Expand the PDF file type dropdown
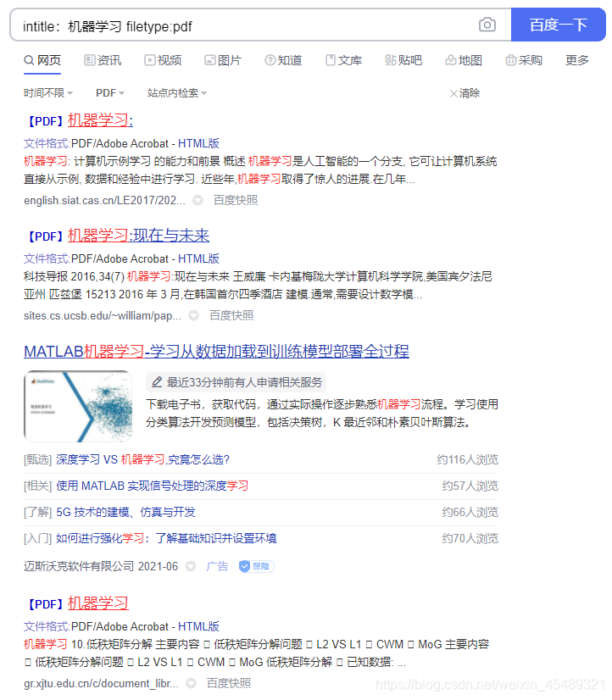This screenshot has height=700, width=612. pos(110,93)
